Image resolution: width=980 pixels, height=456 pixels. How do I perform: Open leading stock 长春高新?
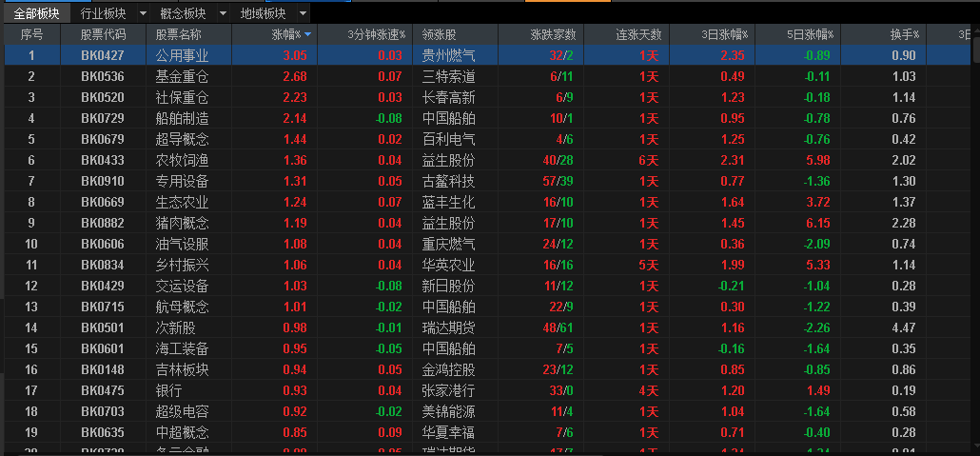click(448, 97)
